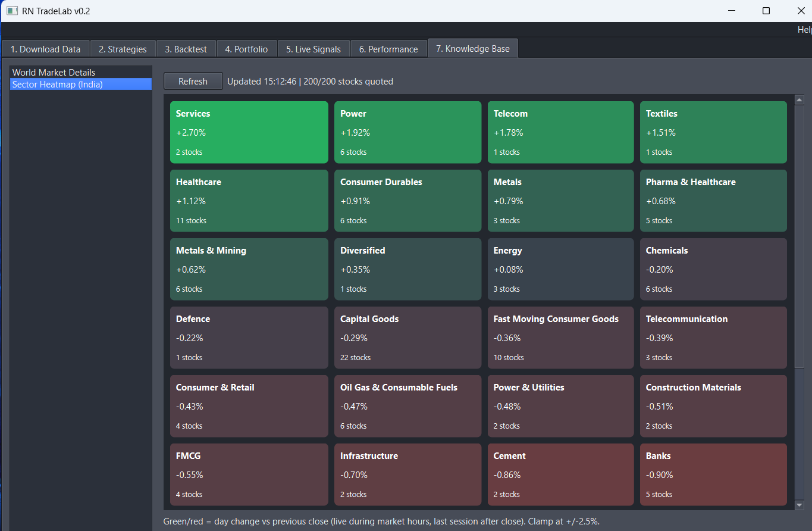Open the 5. Live Signals tab

(x=313, y=49)
